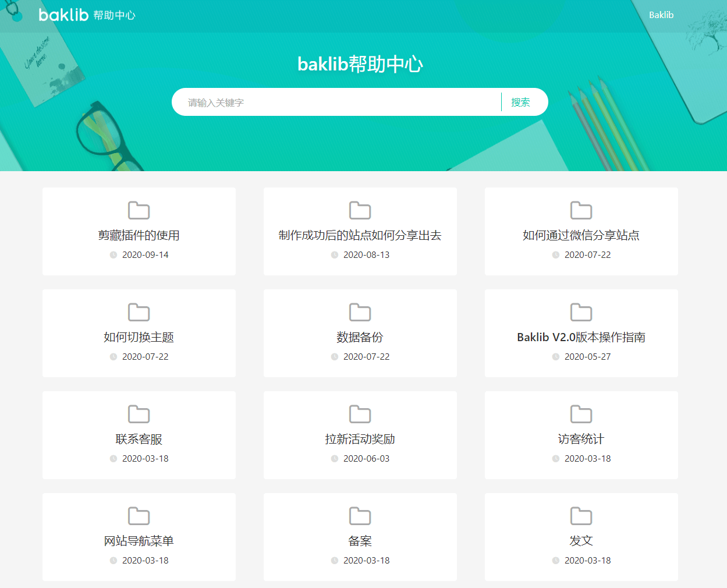Click the 2020-09-14 date under 剪藏插件的使用

tap(145, 255)
